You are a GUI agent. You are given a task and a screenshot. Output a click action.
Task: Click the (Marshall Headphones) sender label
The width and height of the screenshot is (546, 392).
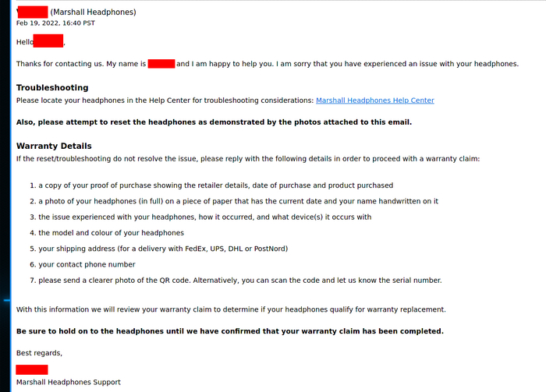(93, 12)
